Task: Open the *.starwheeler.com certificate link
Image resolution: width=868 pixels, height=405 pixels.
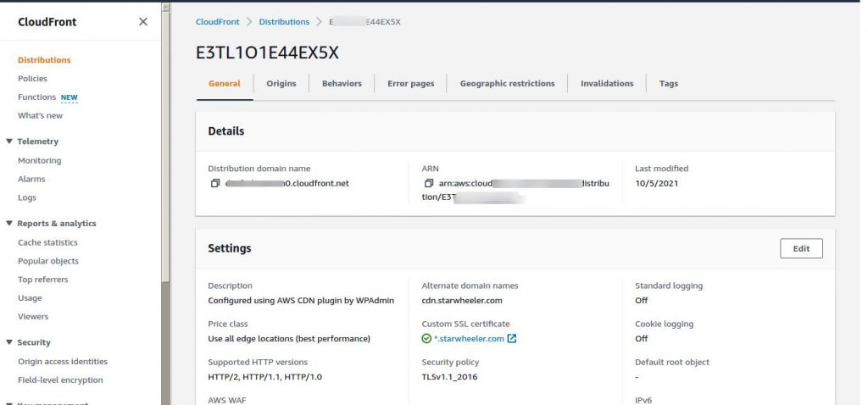Action: point(469,339)
